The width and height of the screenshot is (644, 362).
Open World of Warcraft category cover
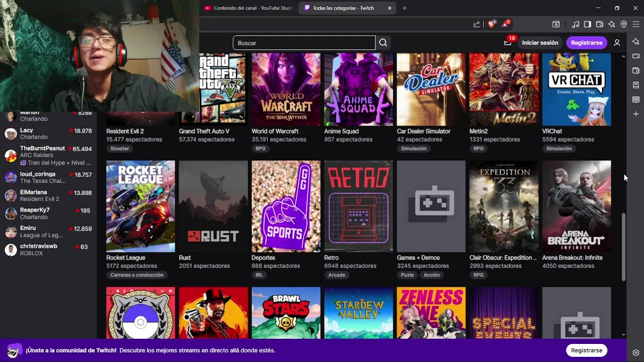click(286, 89)
